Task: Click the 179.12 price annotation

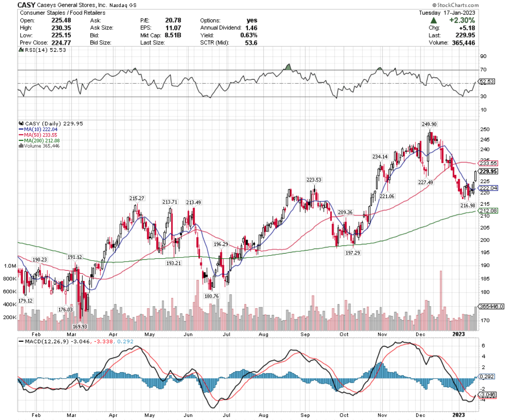Action: (x=25, y=301)
